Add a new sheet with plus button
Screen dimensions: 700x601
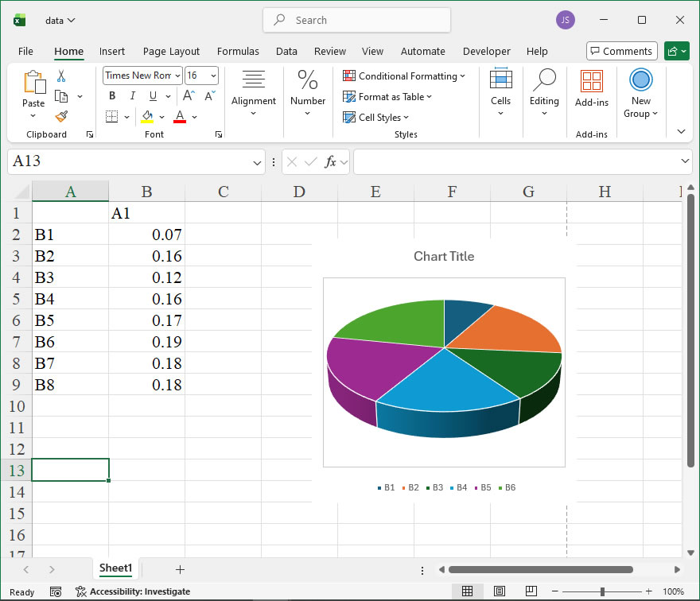tap(180, 569)
